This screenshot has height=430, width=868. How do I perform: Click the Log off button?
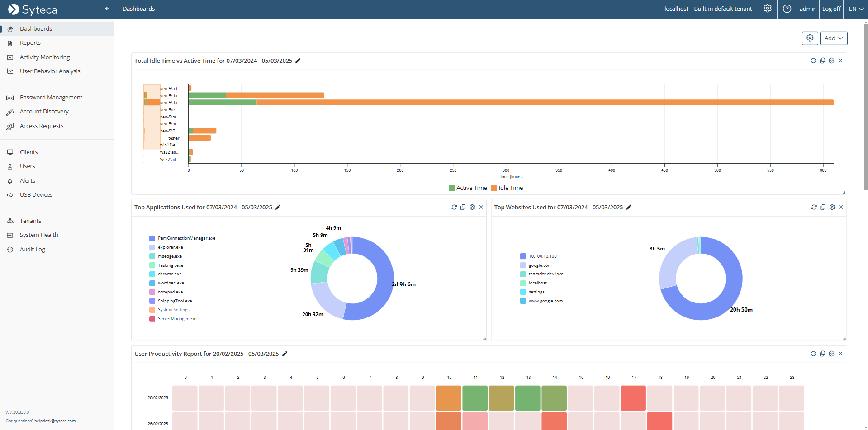tap(831, 9)
